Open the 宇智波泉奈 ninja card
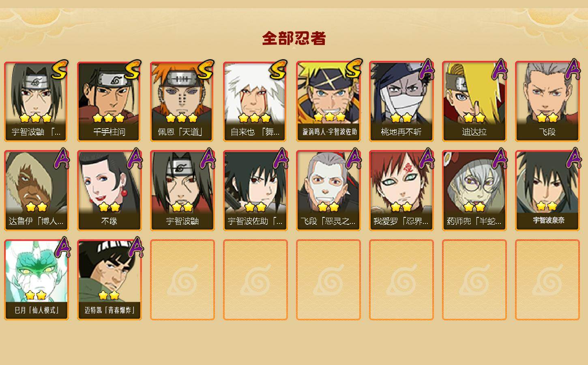Image resolution: width=588 pixels, height=365 pixels. [547, 191]
